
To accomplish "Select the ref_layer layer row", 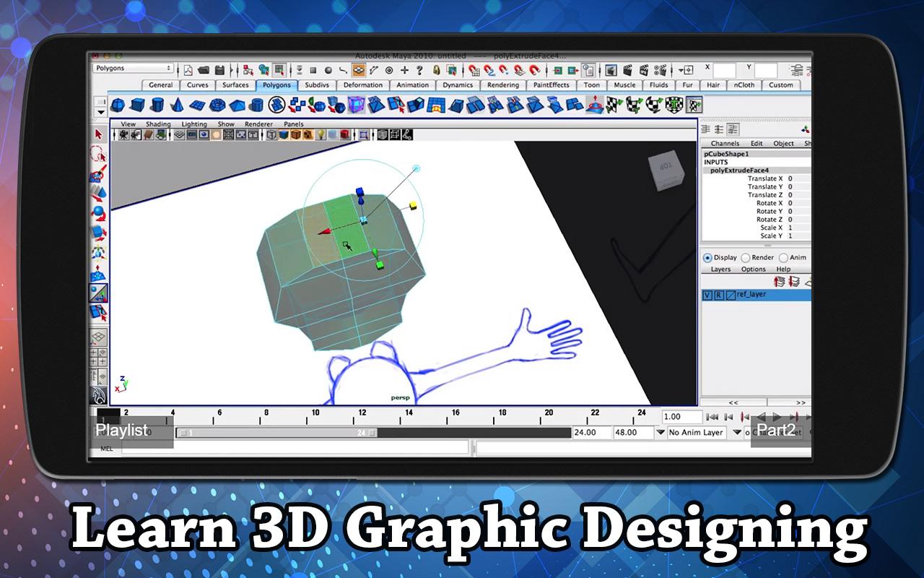I will point(757,295).
